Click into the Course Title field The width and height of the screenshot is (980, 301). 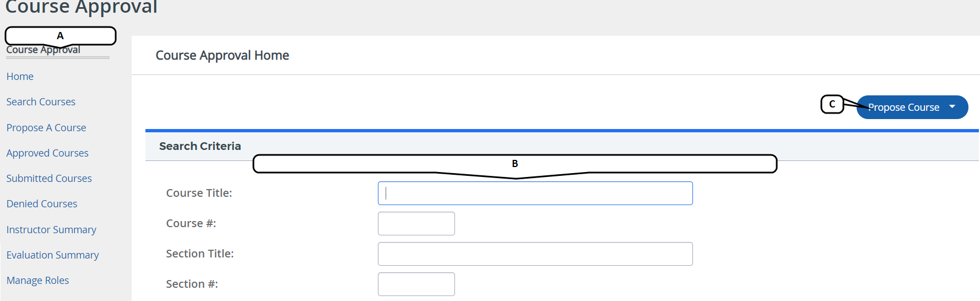[x=535, y=193]
